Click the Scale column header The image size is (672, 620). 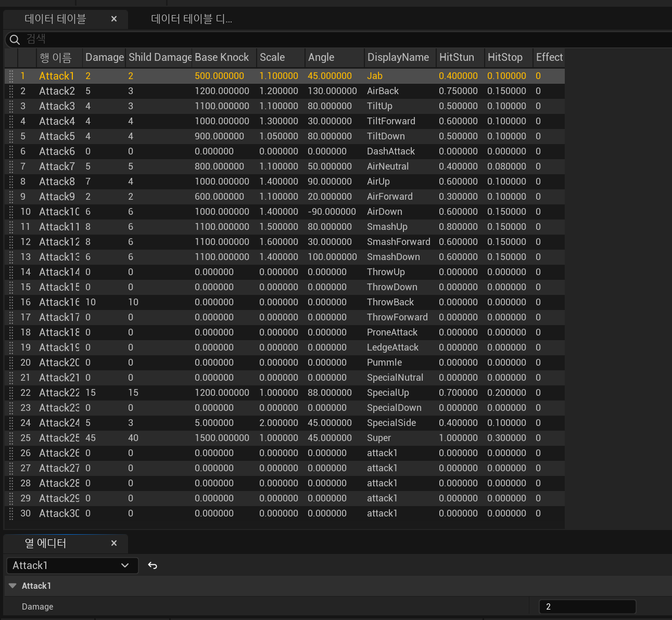click(x=281, y=57)
